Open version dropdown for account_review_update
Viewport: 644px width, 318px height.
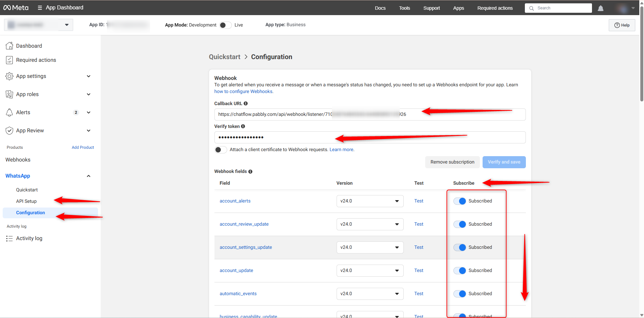pos(369,224)
